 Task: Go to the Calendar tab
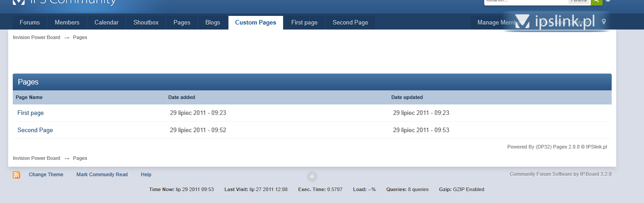tap(106, 22)
